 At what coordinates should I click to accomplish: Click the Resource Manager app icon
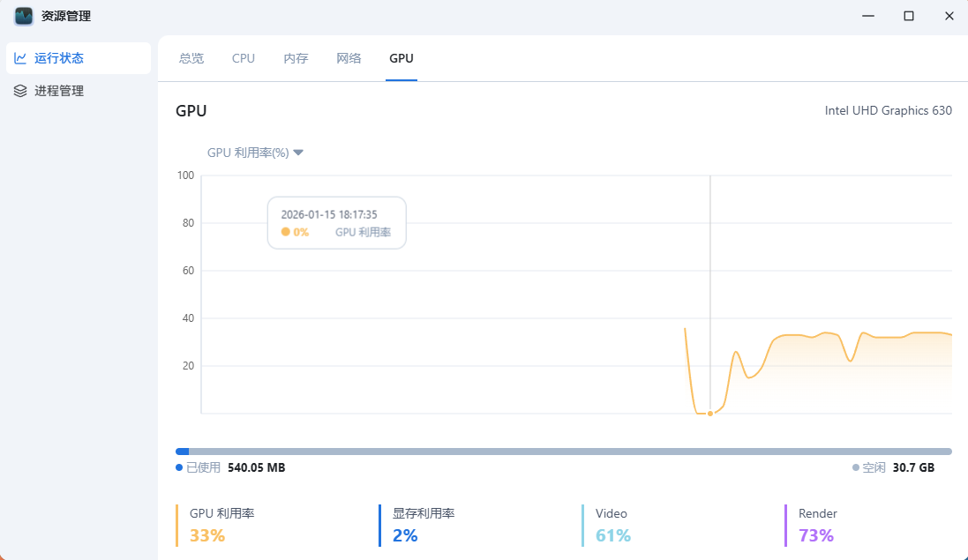(24, 16)
